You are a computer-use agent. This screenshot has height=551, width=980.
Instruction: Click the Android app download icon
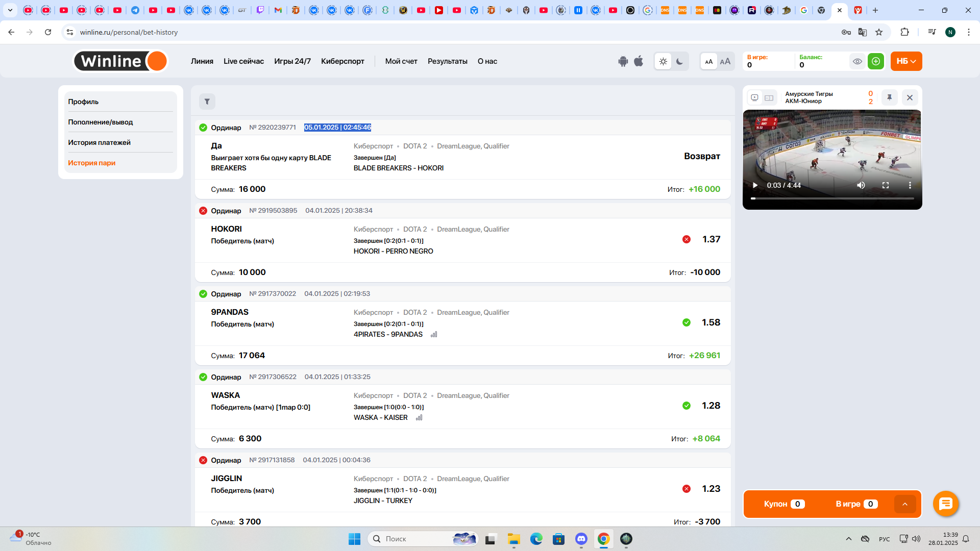[623, 61]
